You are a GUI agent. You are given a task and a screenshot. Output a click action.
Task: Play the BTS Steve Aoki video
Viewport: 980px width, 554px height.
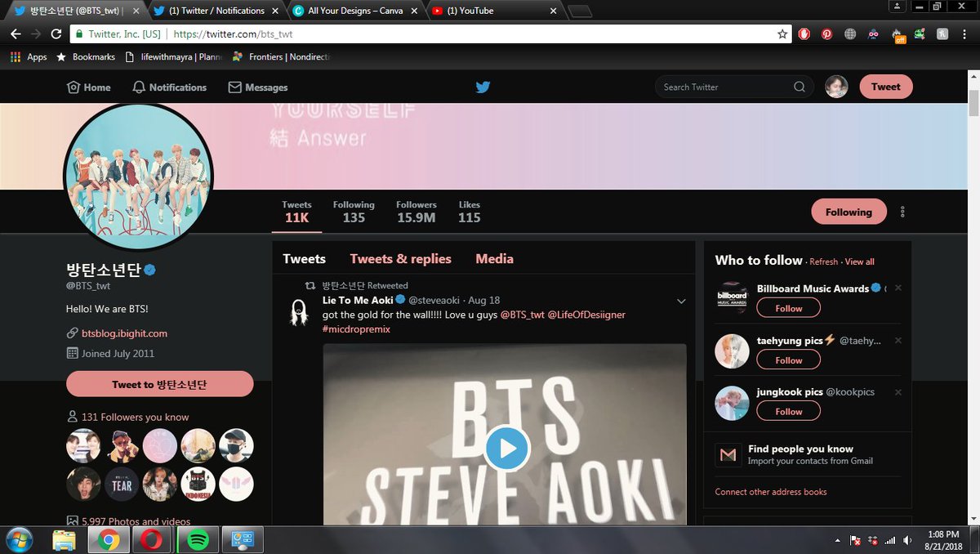[507, 448]
